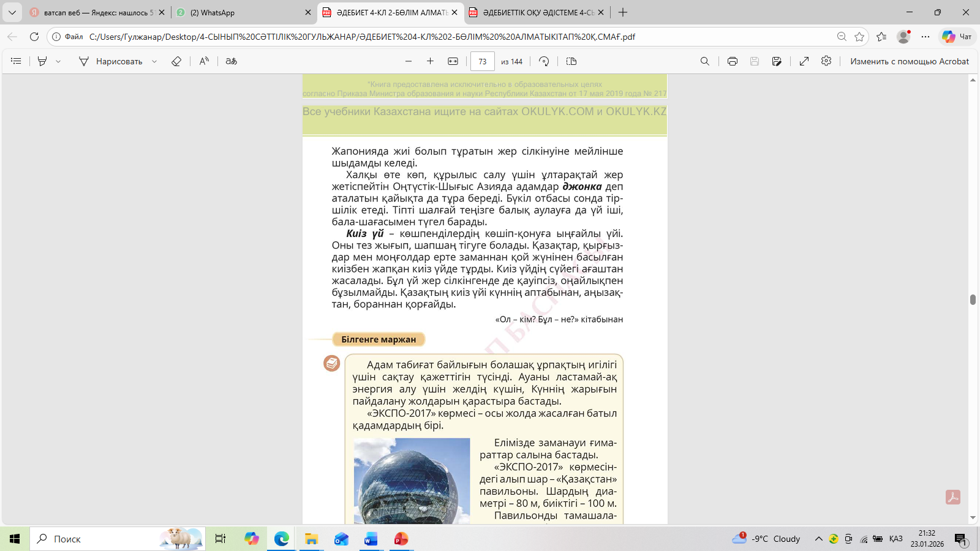
Task: Open PowerPoint from the taskbar
Action: (401, 539)
